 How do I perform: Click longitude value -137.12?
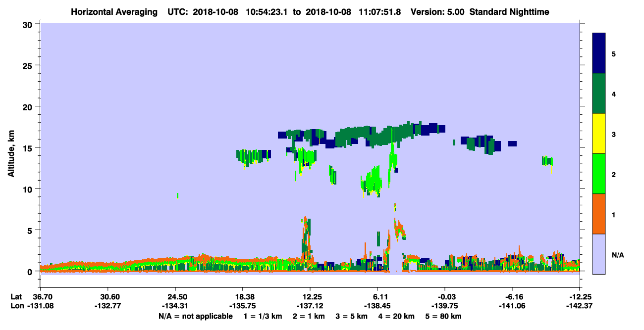310,306
